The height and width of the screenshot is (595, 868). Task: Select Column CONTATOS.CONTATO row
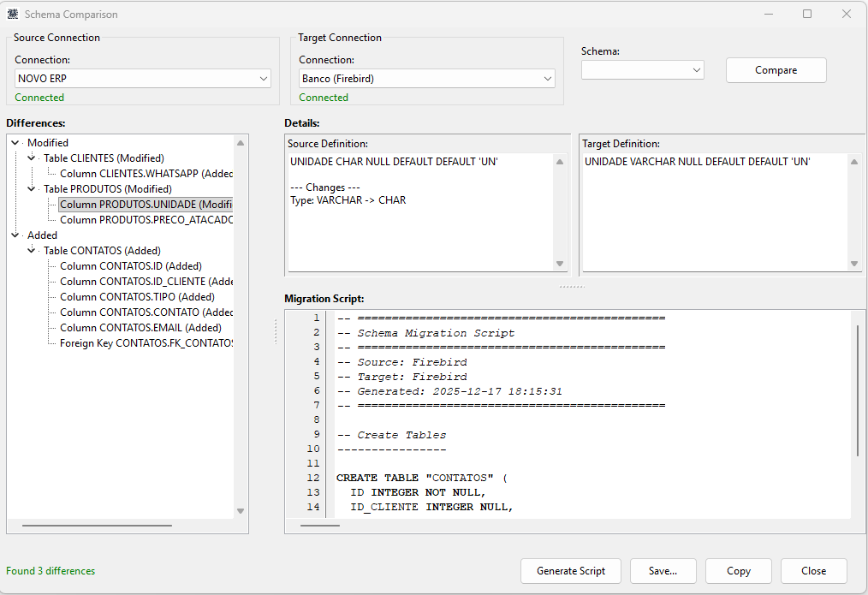146,312
